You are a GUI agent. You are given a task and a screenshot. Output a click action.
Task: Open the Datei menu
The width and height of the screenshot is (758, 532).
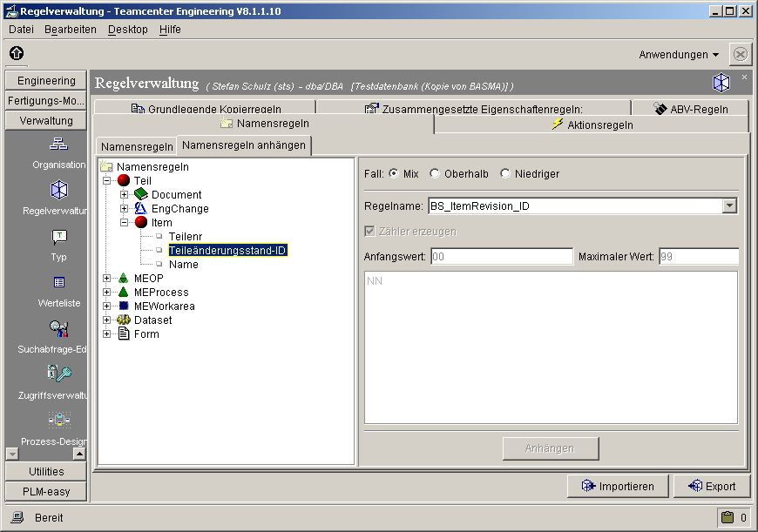click(21, 30)
